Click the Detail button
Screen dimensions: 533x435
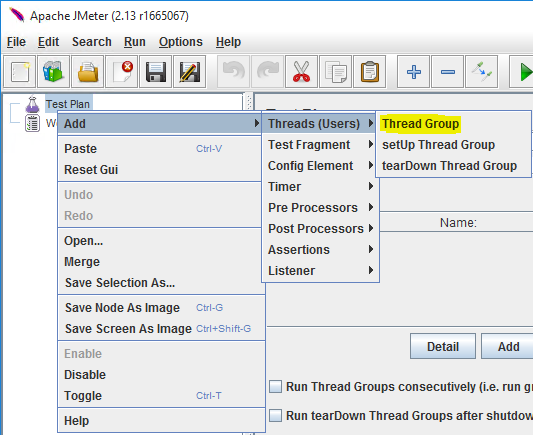click(x=443, y=346)
